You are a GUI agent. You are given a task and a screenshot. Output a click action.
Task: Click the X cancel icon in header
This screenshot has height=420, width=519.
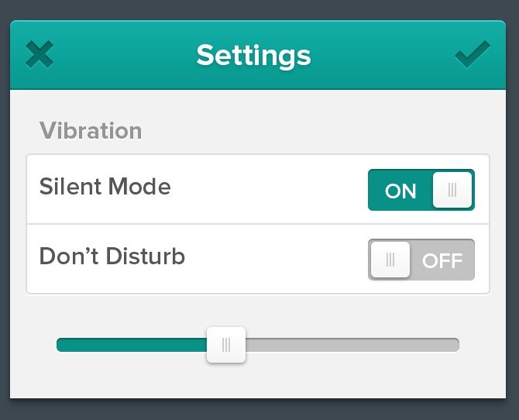[x=40, y=55]
